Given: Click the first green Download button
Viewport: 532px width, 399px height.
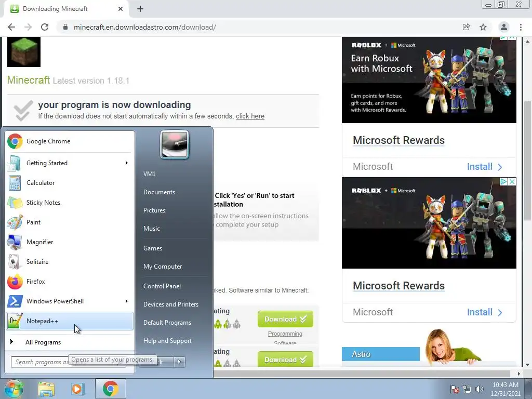Looking at the screenshot, I should coord(285,320).
